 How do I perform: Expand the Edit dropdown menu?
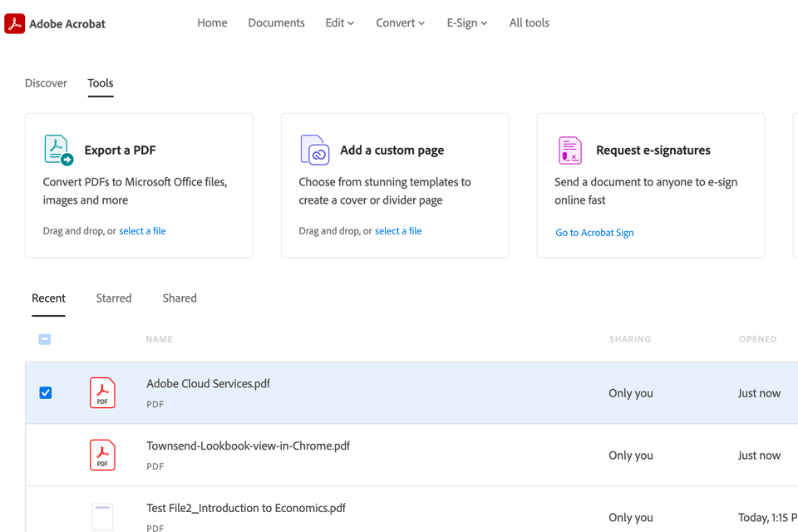coord(339,23)
